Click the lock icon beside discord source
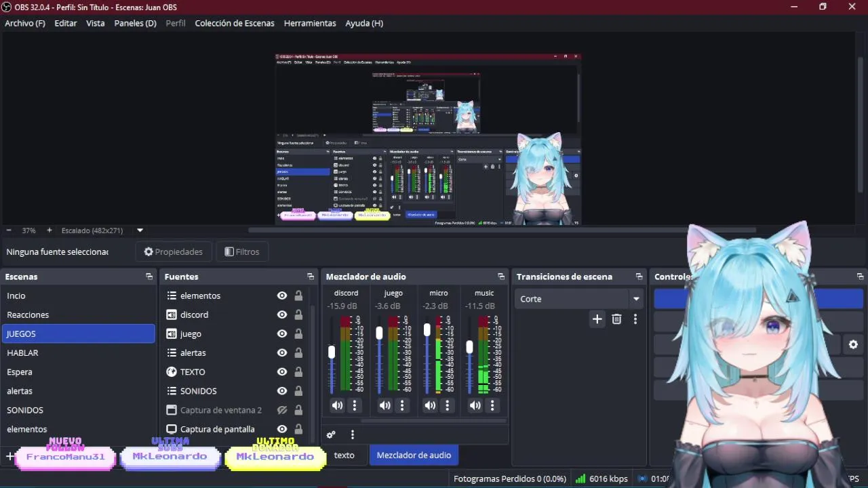This screenshot has width=868, height=488. (298, 314)
